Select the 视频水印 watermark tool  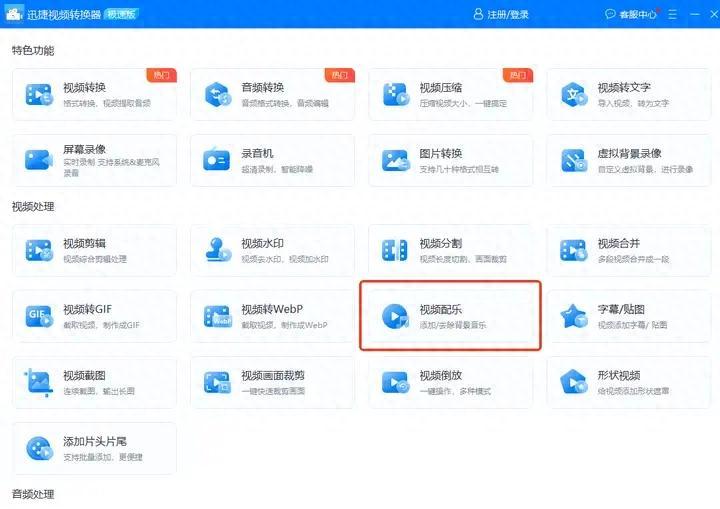[272, 250]
